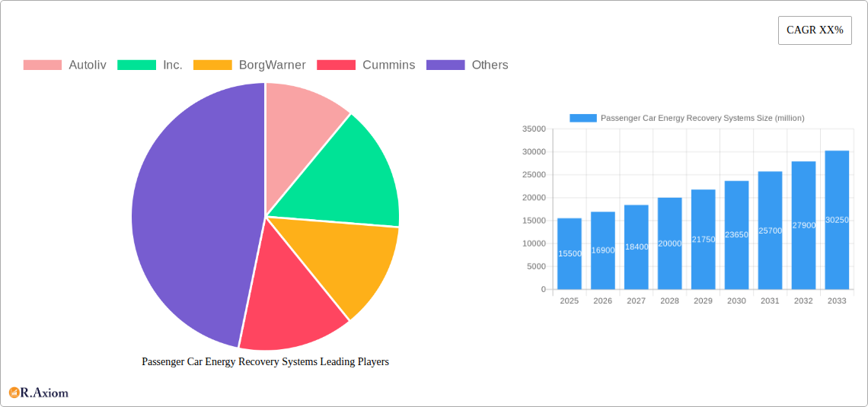Click the Autoliv pink legend swatch
This screenshot has height=407, width=868.
[42, 65]
